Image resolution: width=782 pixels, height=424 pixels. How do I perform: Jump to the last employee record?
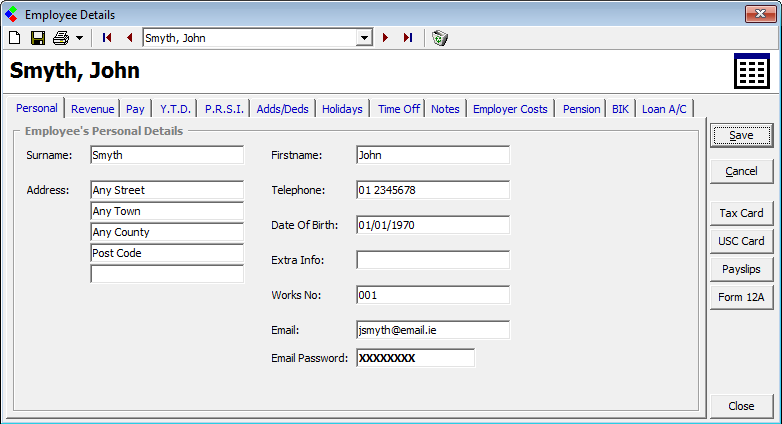tap(408, 38)
